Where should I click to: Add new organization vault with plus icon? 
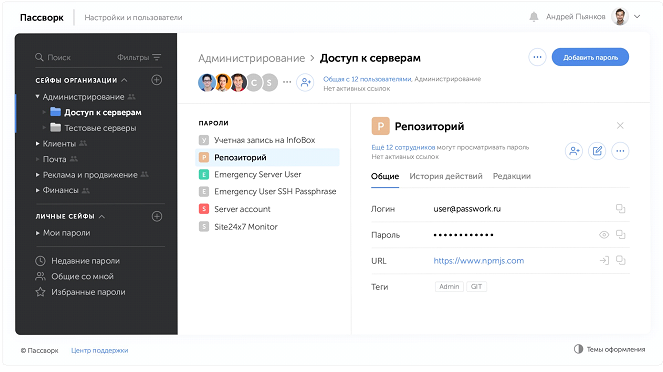click(x=156, y=80)
